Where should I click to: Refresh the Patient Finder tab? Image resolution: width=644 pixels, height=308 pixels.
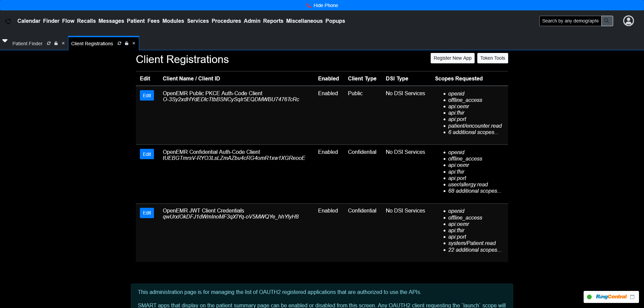49,43
